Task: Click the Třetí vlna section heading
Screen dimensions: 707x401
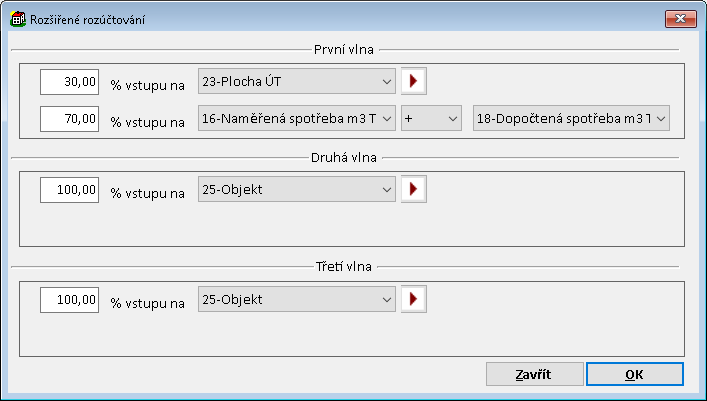Action: [x=344, y=265]
